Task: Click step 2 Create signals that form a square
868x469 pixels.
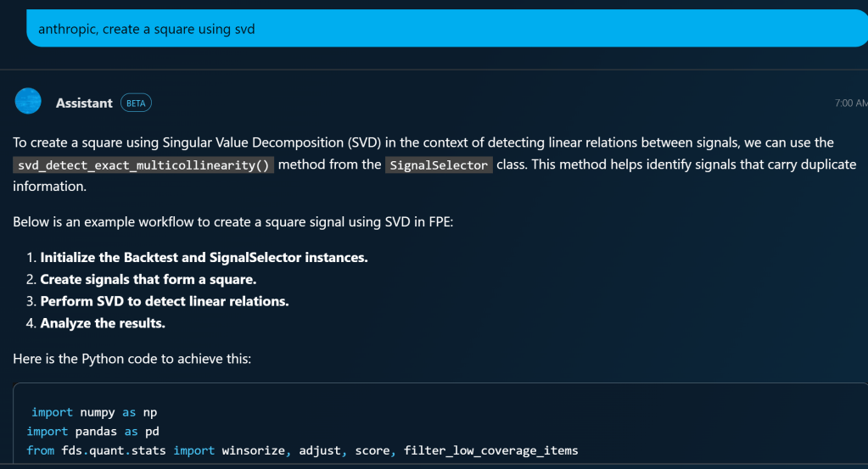Action: click(148, 279)
